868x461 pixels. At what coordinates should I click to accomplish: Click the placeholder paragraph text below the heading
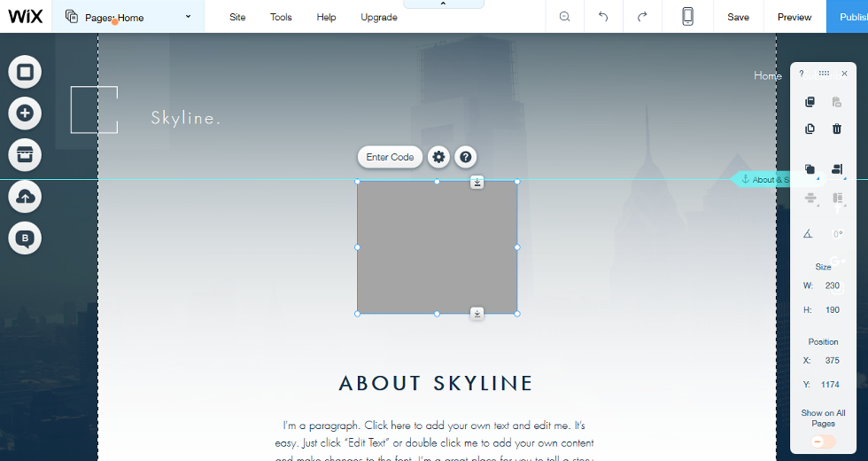pyautogui.click(x=435, y=442)
